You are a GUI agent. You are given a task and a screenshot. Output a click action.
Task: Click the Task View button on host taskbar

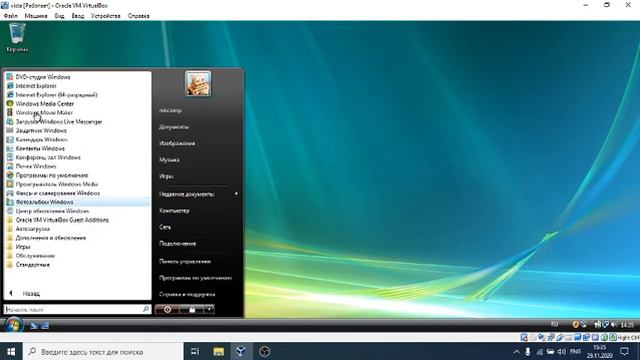pos(195,351)
